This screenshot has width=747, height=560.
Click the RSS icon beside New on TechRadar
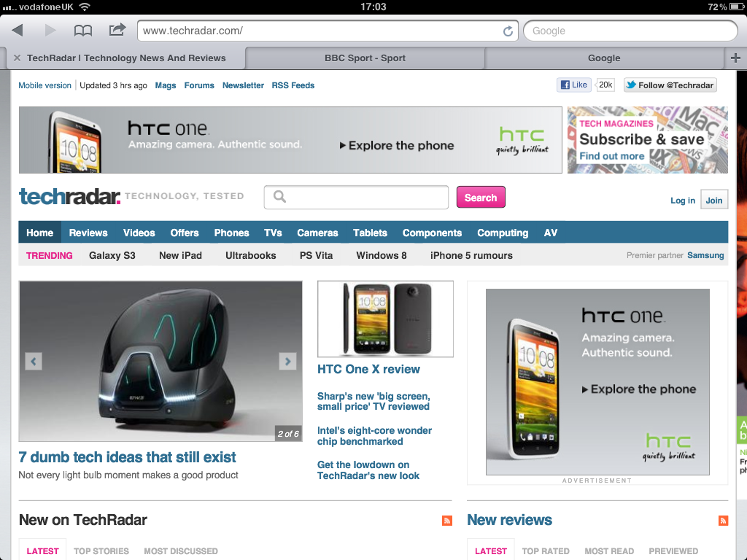[x=447, y=521]
